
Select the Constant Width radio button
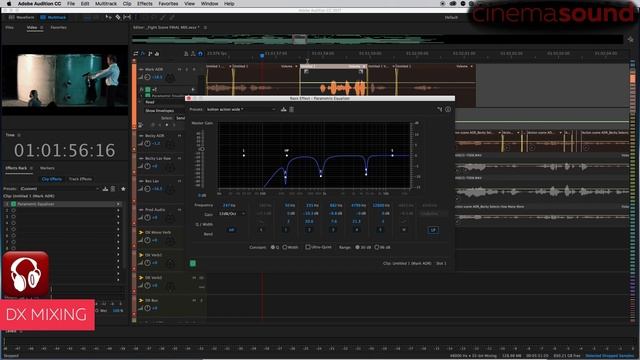(x=285, y=247)
